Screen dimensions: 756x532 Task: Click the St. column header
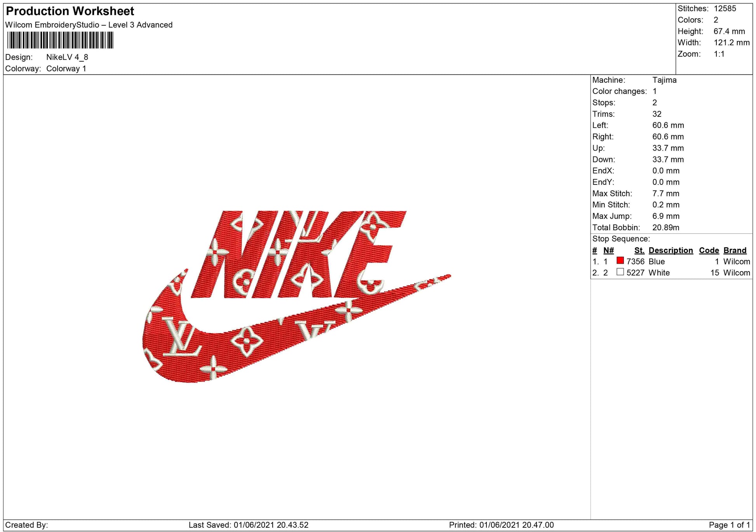point(639,250)
